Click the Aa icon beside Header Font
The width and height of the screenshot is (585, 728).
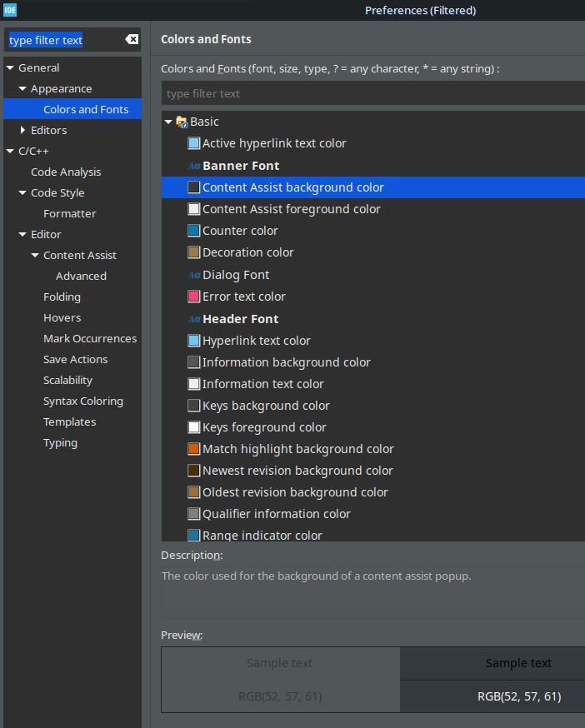[x=197, y=318]
